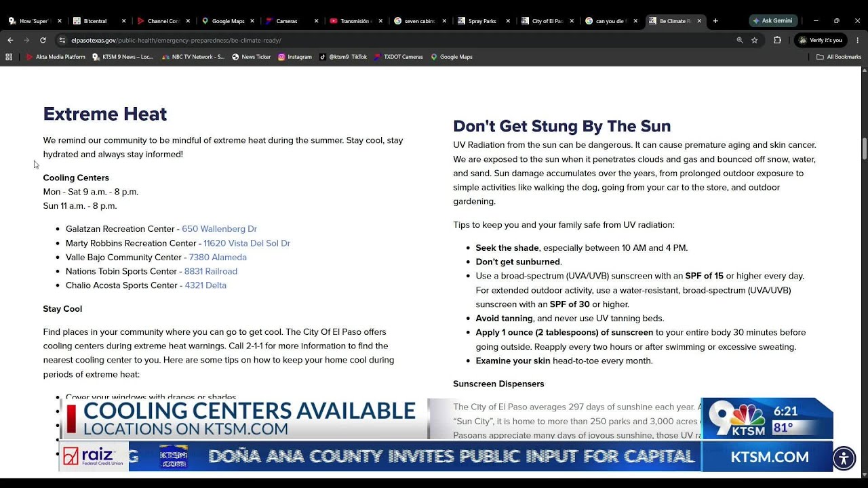Open the @ktsm9 TikTok bookmark
The width and height of the screenshot is (868, 488).
(343, 57)
